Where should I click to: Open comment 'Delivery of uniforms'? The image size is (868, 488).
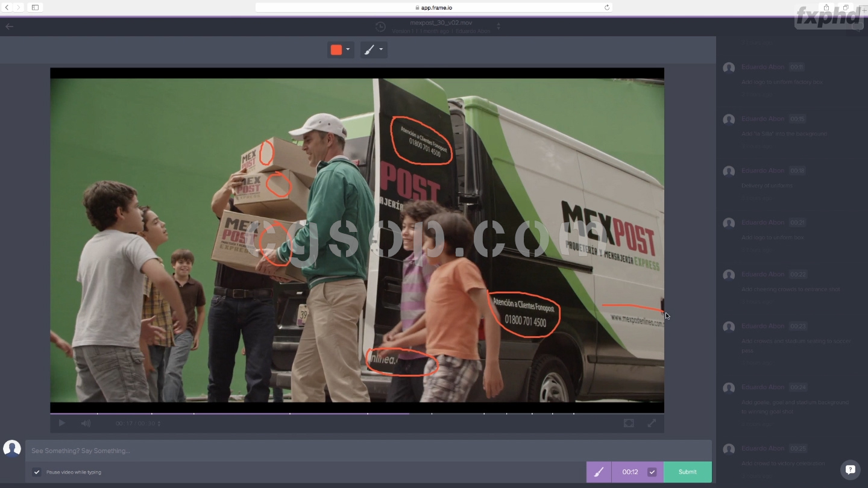point(767,186)
